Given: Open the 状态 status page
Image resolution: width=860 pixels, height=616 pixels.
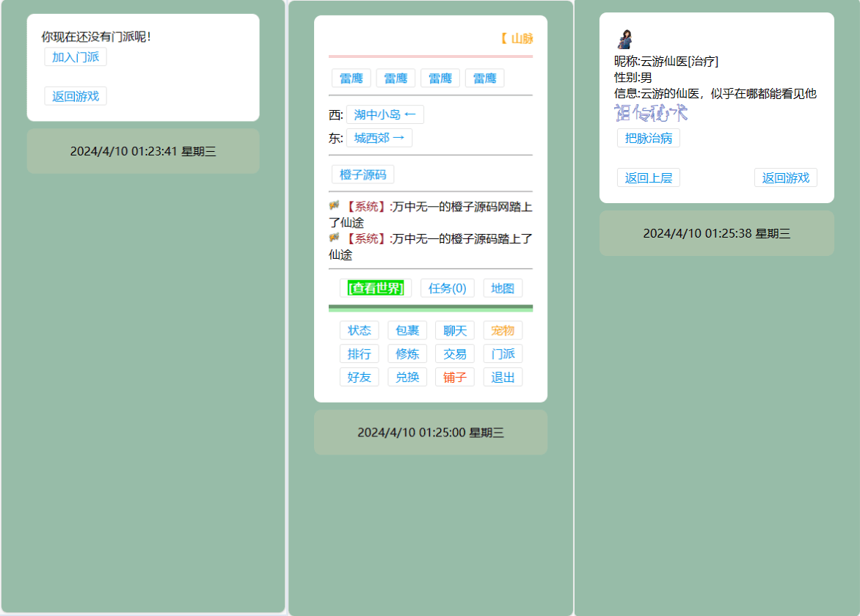Looking at the screenshot, I should (x=360, y=331).
